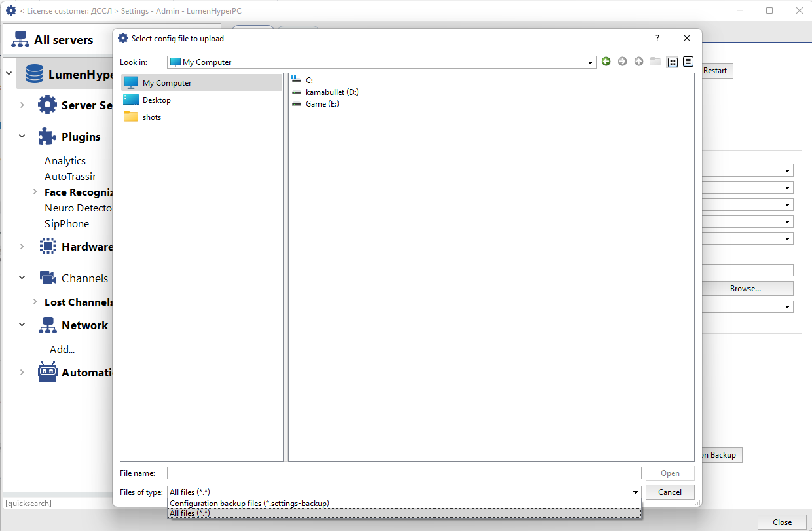Screen dimensions: 812x531
Task: Switch file dialog to list view
Action: [673, 62]
